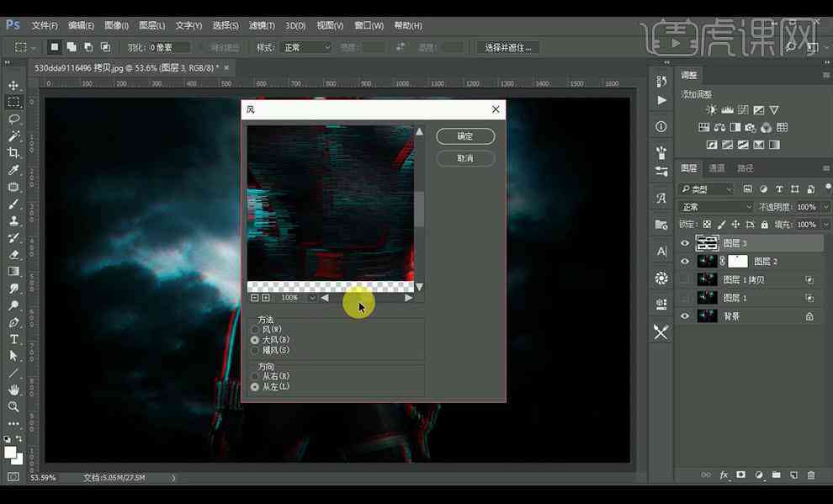Click the Wind preview vertical scrollbar
Viewport: 833px width, 504px height.
point(419,209)
